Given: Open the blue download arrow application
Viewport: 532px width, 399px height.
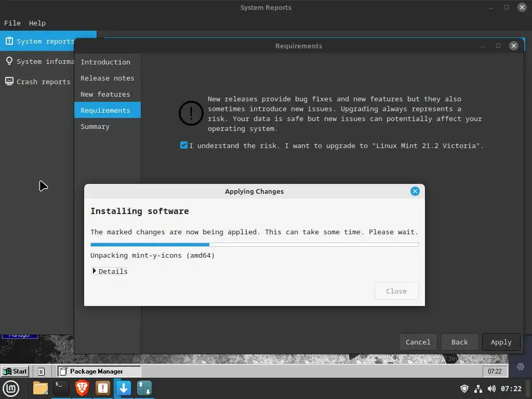Looking at the screenshot, I should 124,388.
